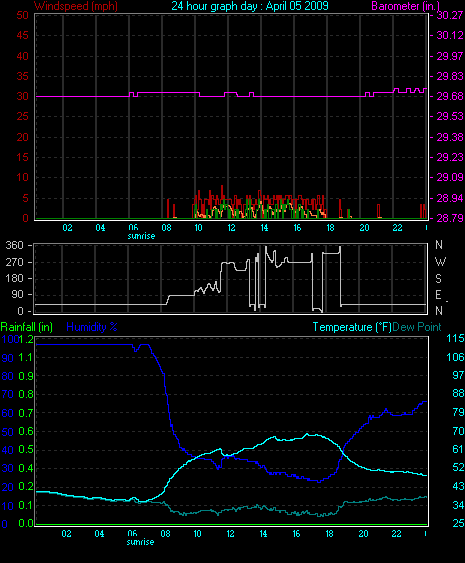Click the 30.27 barometer scale value
This screenshot has width=465, height=563.
pos(450,15)
